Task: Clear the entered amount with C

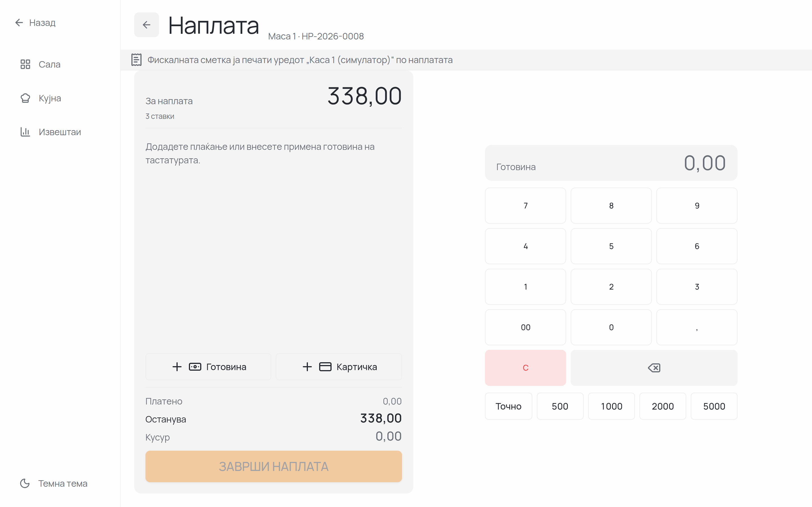Action: pos(526,368)
